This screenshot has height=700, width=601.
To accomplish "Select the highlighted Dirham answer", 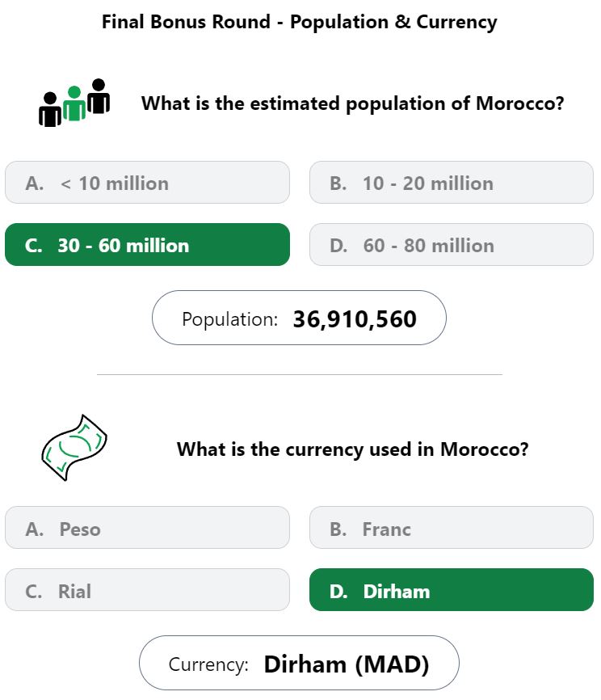I will click(x=452, y=590).
